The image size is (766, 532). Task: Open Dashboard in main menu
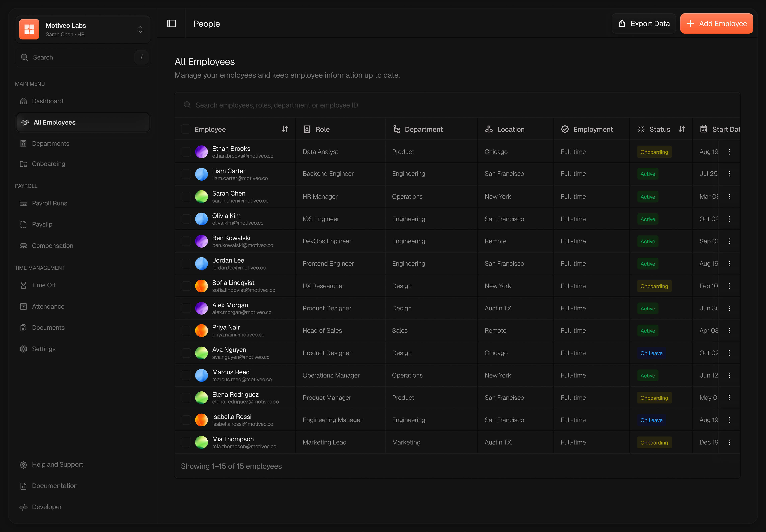(x=83, y=101)
